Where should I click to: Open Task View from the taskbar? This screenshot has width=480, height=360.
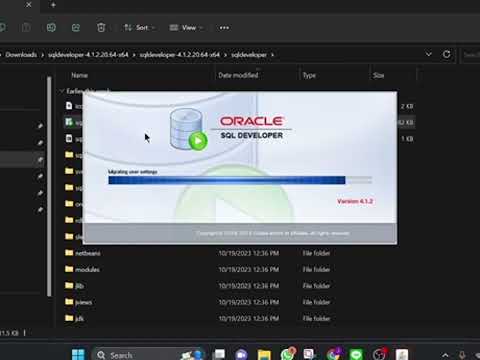point(220,355)
